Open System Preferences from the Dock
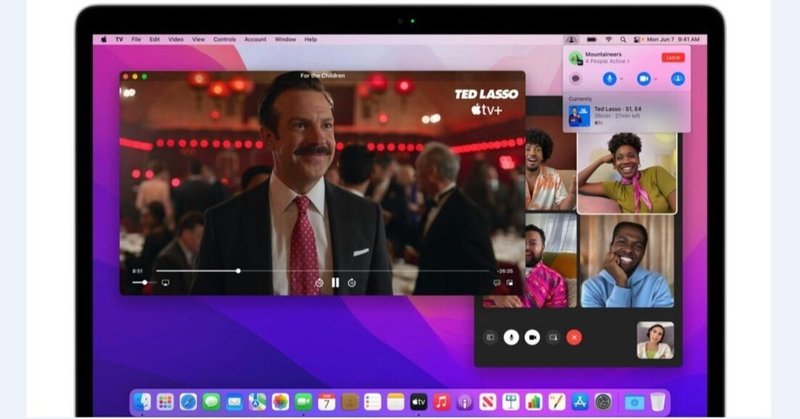800x419 pixels. click(603, 402)
